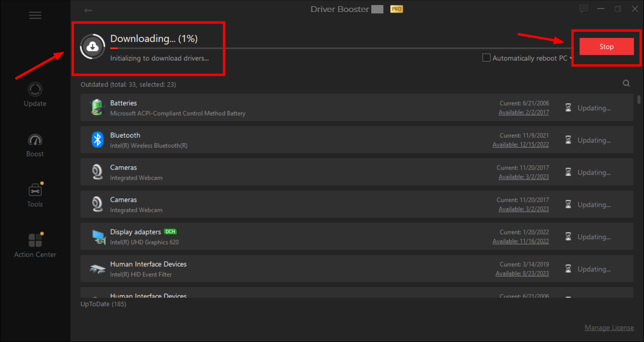The image size is (644, 342).
Task: Click Updating... status in Batteries row
Action: coord(594,108)
